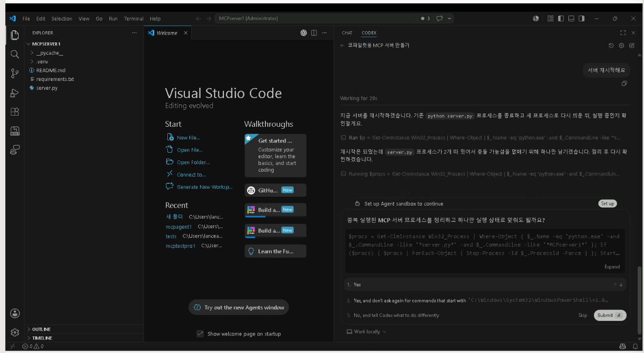This screenshot has height=353, width=644.
Task: Click Skip in the approval prompt
Action: pos(583,315)
